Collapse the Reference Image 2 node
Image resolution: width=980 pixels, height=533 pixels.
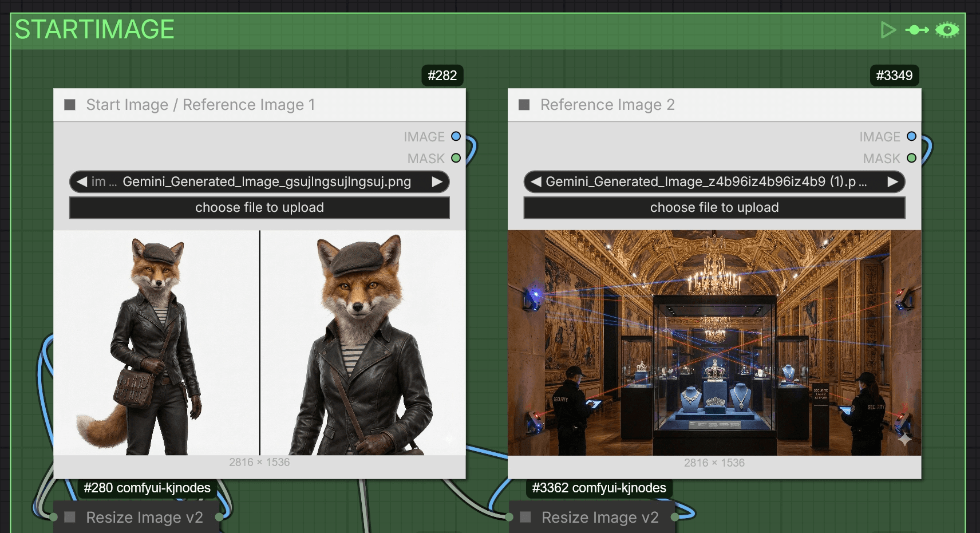(x=524, y=105)
